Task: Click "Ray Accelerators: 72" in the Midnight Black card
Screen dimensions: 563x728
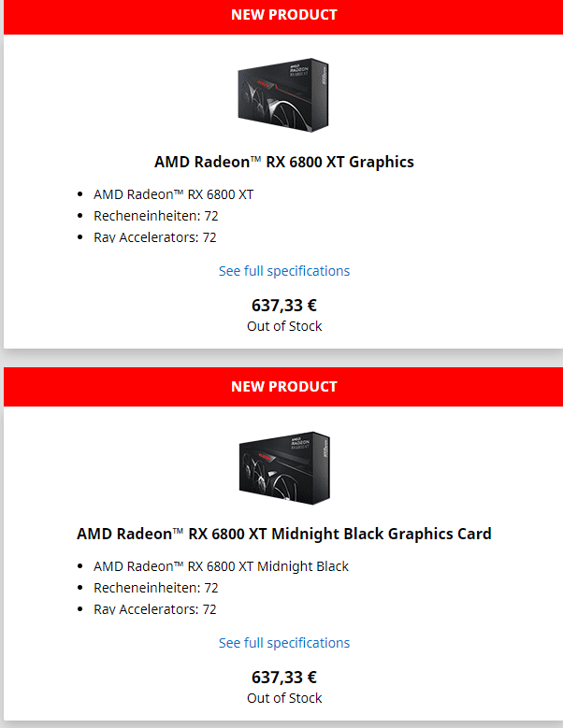Action: tap(154, 609)
